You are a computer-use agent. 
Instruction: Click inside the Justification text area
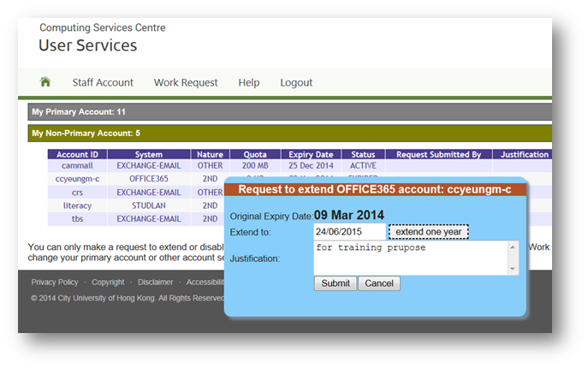click(411, 258)
